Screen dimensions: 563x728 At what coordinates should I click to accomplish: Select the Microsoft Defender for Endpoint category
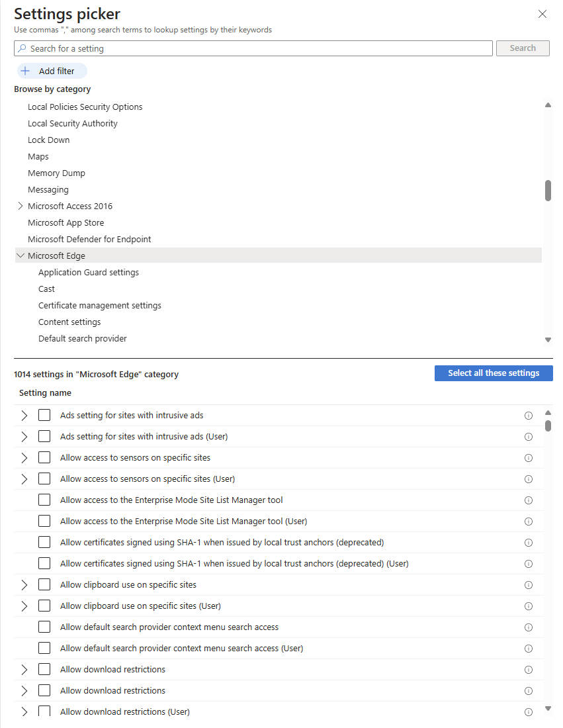click(89, 239)
